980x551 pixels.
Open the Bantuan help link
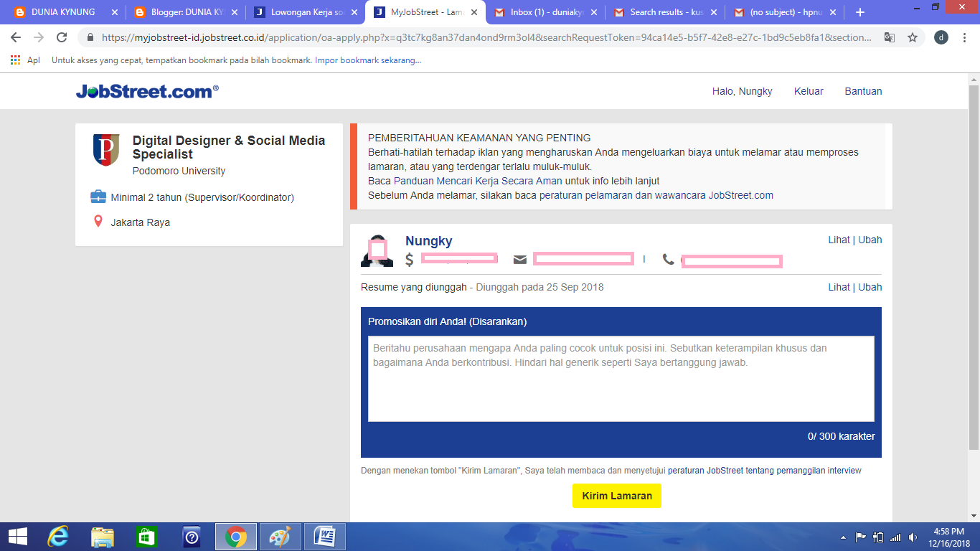pyautogui.click(x=863, y=91)
